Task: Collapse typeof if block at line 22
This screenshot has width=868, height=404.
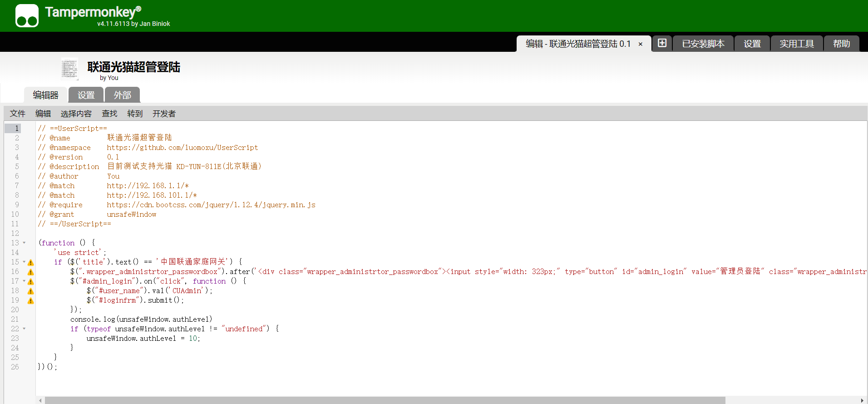Action: pyautogui.click(x=24, y=329)
